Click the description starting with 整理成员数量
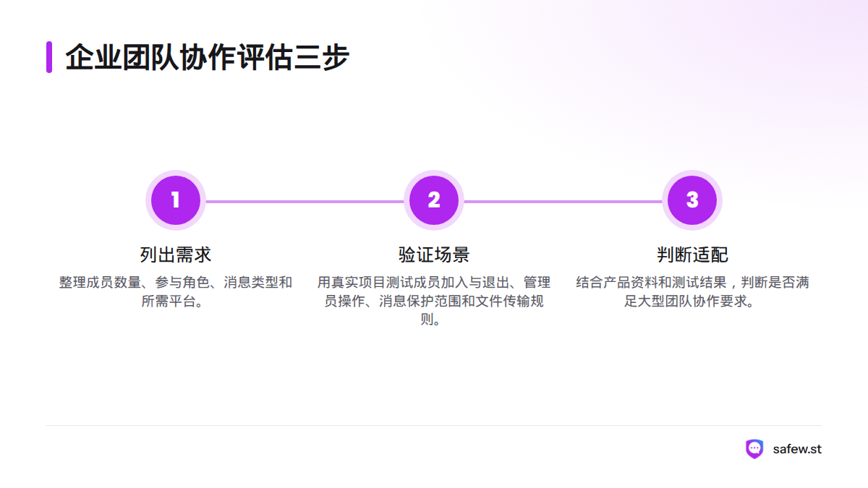The width and height of the screenshot is (868, 488). click(176, 291)
